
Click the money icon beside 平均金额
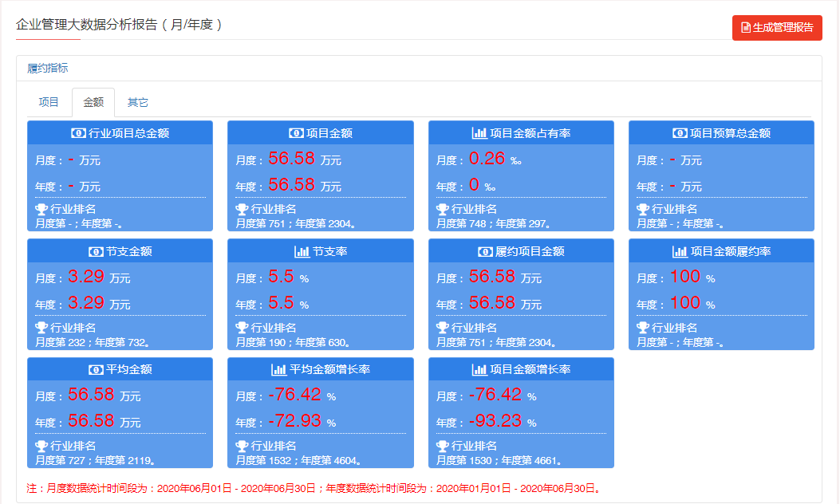coord(95,369)
